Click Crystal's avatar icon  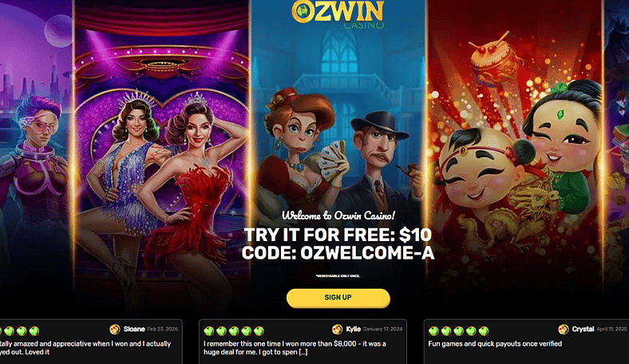pos(564,330)
